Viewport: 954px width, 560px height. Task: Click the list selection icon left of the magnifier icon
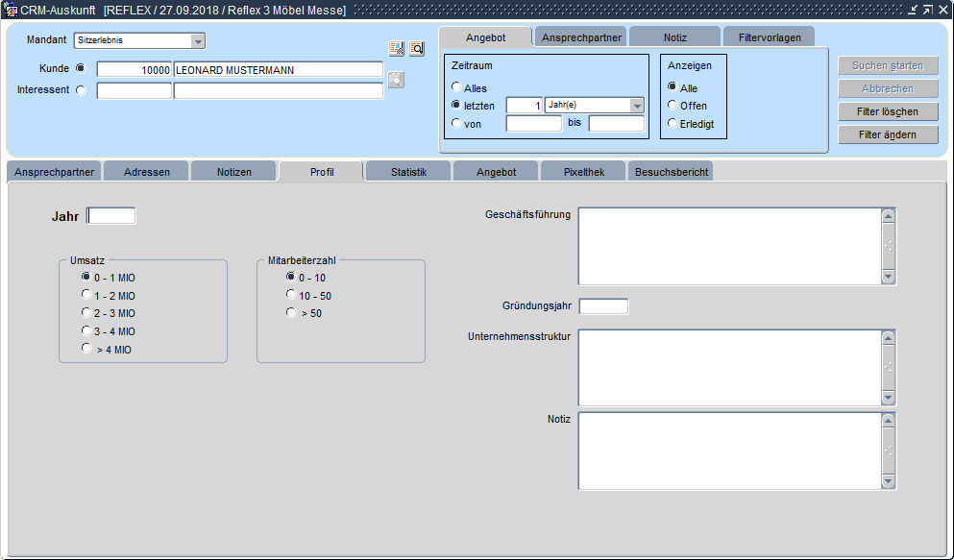pos(396,49)
